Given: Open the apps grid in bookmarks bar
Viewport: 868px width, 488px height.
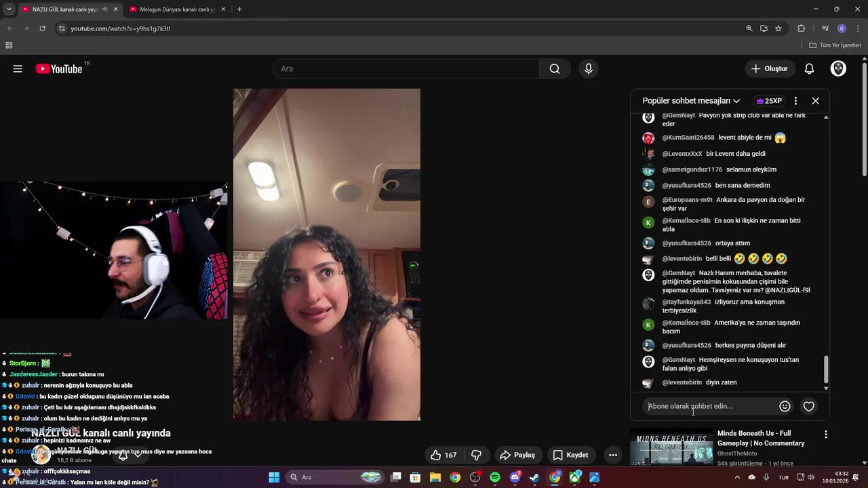Looking at the screenshot, I should pyautogui.click(x=9, y=45).
